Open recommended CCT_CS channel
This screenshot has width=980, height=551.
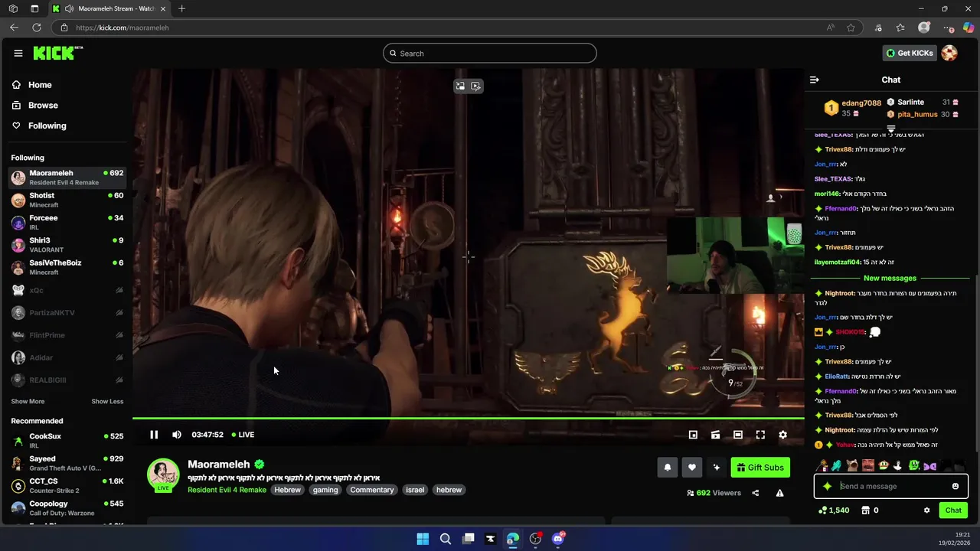coord(67,485)
